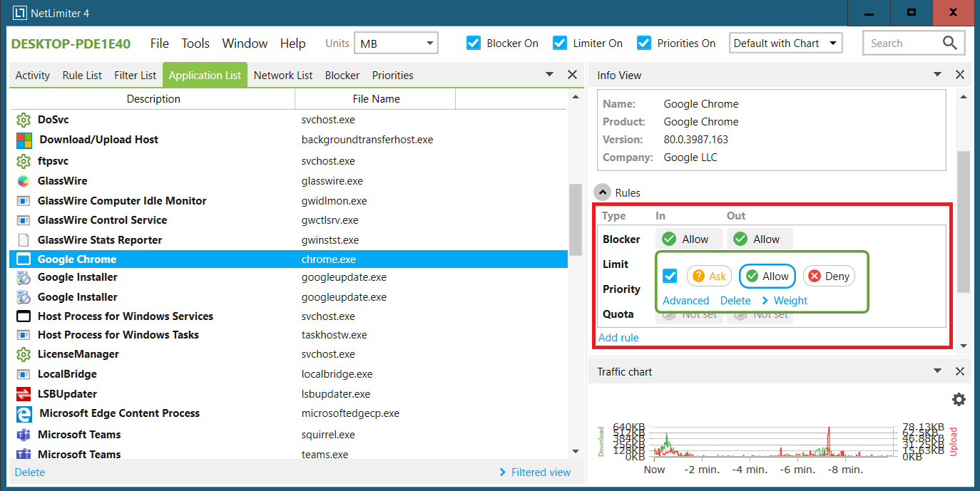Uncheck the rule enabled checkbox beside Ask

pos(670,276)
